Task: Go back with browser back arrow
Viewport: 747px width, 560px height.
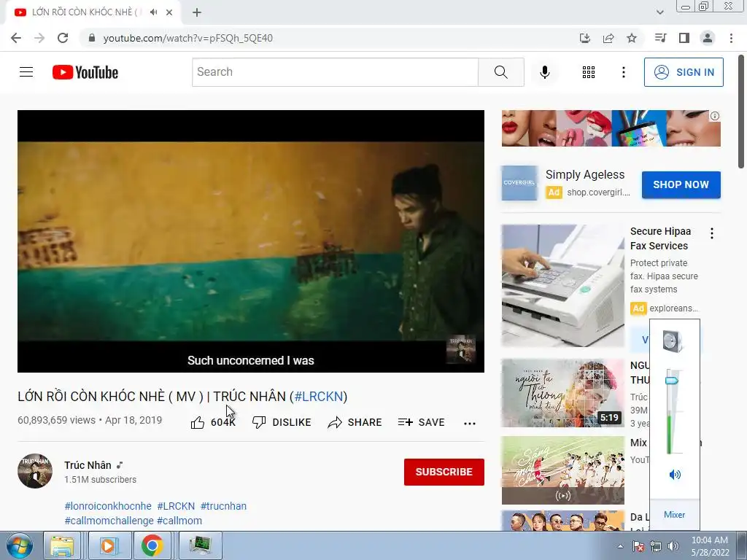Action: point(16,38)
